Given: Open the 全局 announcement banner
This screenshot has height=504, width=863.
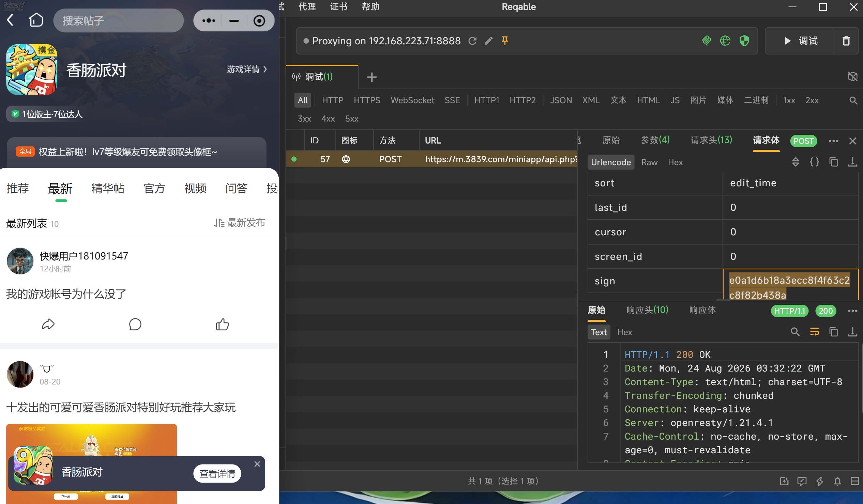Looking at the screenshot, I should point(137,152).
